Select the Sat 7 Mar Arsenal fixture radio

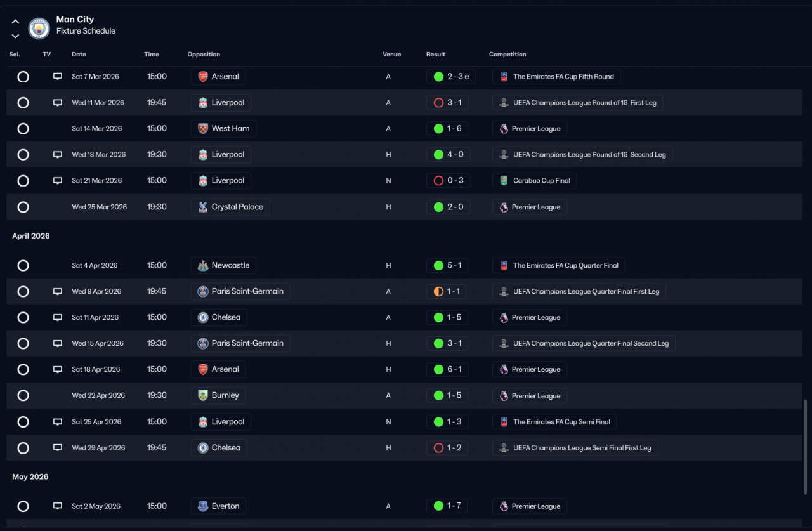[23, 77]
